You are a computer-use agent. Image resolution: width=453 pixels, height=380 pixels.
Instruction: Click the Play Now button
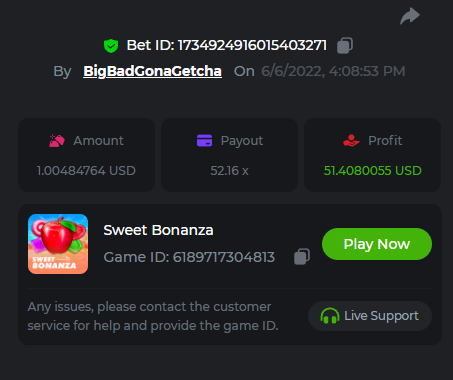377,244
